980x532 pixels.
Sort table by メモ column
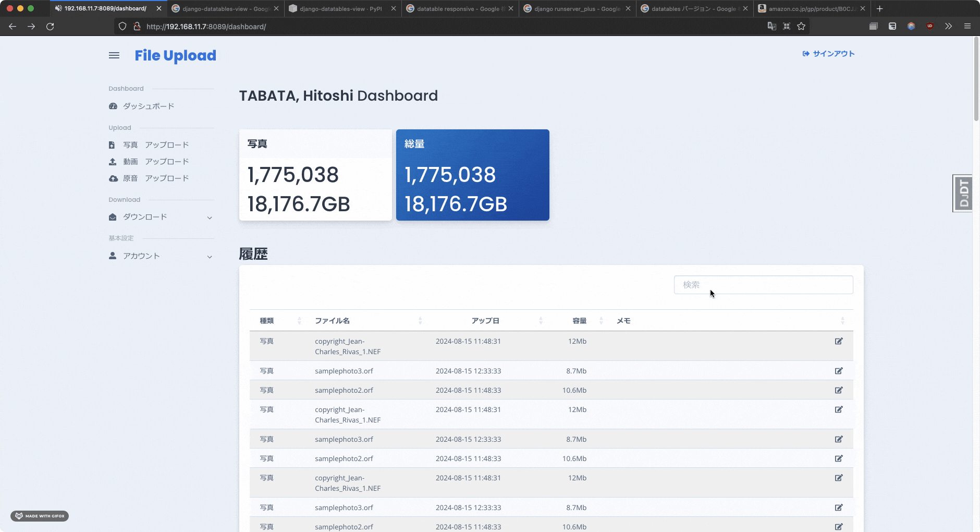[x=730, y=321]
